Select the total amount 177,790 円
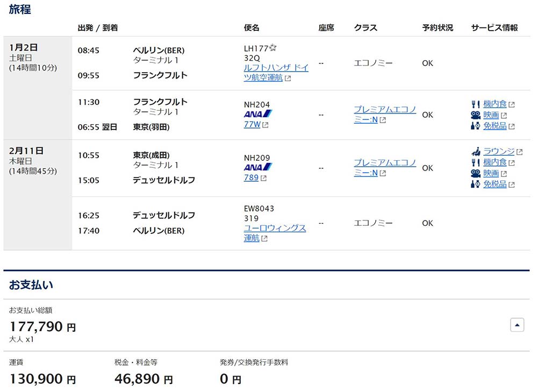This screenshot has height=392, width=538. 43,326
